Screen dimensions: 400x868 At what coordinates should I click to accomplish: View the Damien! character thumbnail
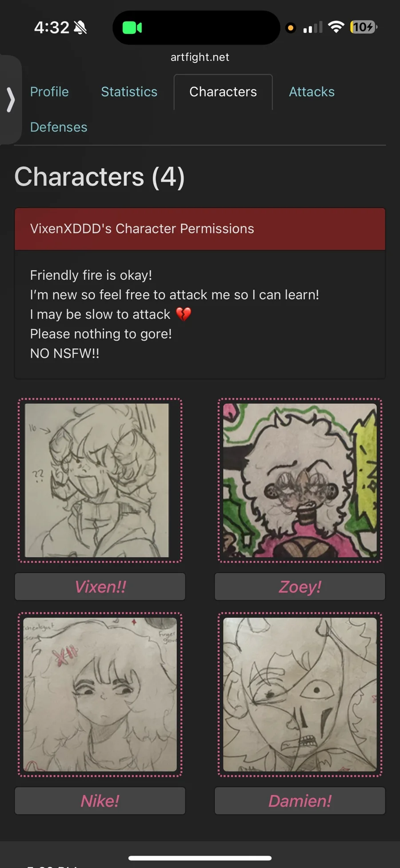(300, 695)
